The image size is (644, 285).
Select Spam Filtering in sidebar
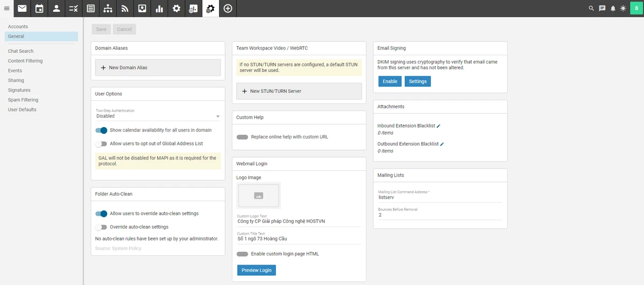tap(23, 100)
